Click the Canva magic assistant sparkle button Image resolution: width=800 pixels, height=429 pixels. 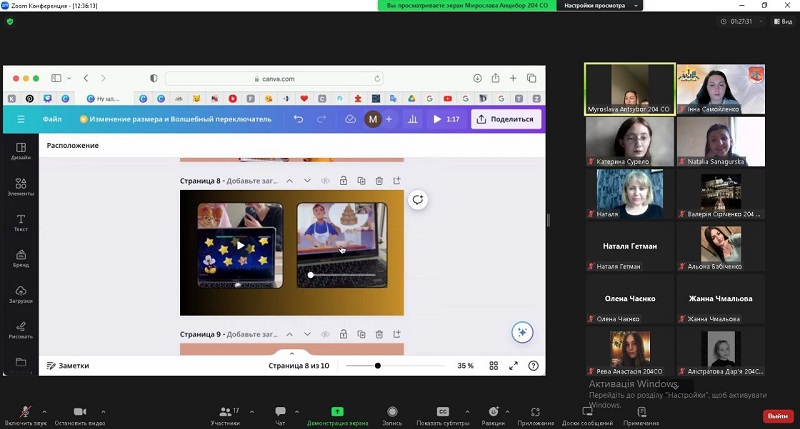pyautogui.click(x=521, y=333)
